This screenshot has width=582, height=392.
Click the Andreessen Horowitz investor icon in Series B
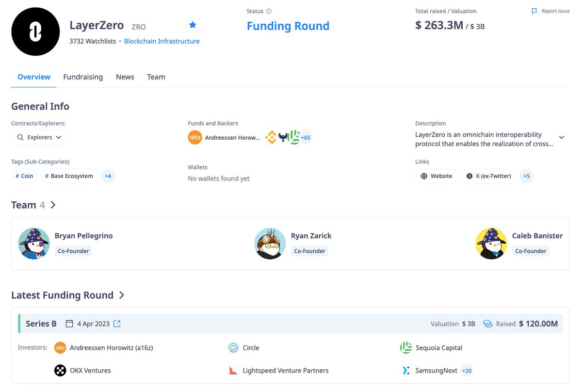(60, 348)
